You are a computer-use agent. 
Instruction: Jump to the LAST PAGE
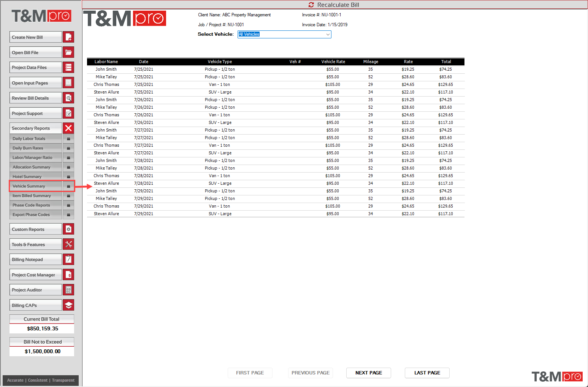(427, 373)
